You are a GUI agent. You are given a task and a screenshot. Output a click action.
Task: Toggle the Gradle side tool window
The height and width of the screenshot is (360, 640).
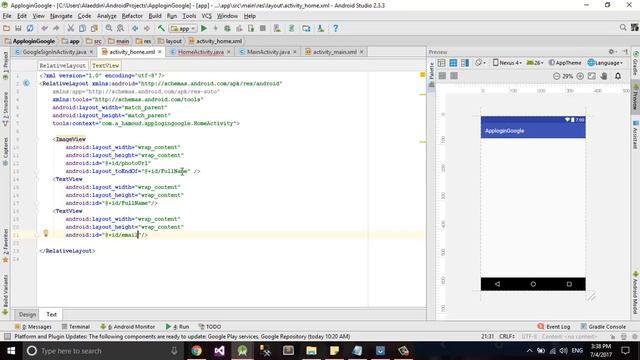[636, 63]
